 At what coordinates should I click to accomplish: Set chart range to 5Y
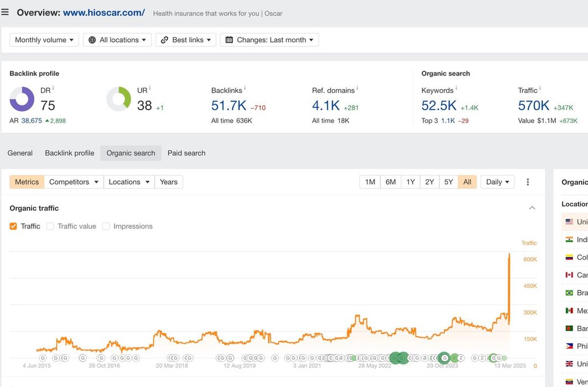coord(449,182)
